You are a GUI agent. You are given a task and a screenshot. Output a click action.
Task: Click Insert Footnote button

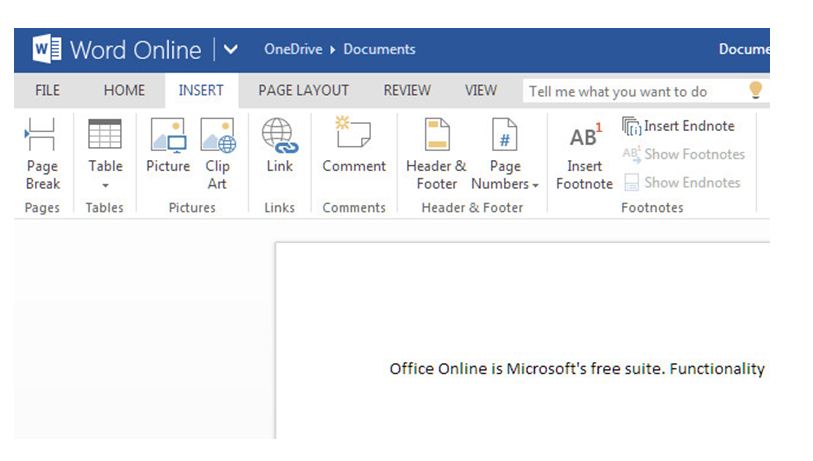tap(584, 157)
